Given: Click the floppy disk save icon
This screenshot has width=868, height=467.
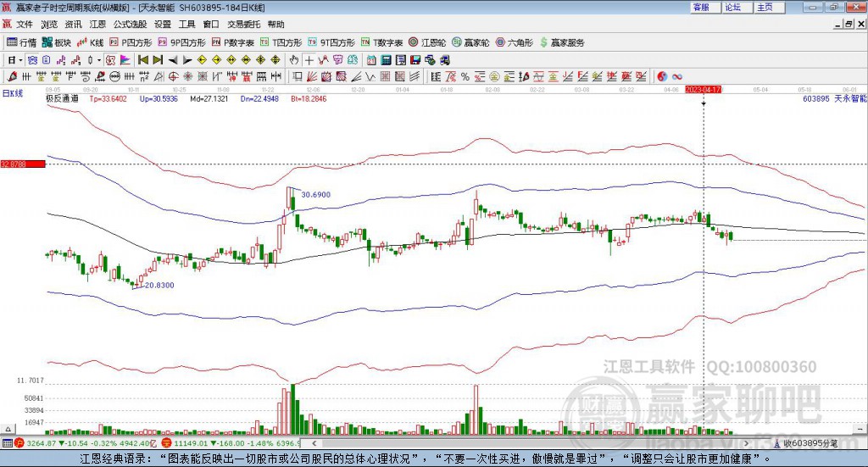Looking at the screenshot, I should click(x=415, y=60).
